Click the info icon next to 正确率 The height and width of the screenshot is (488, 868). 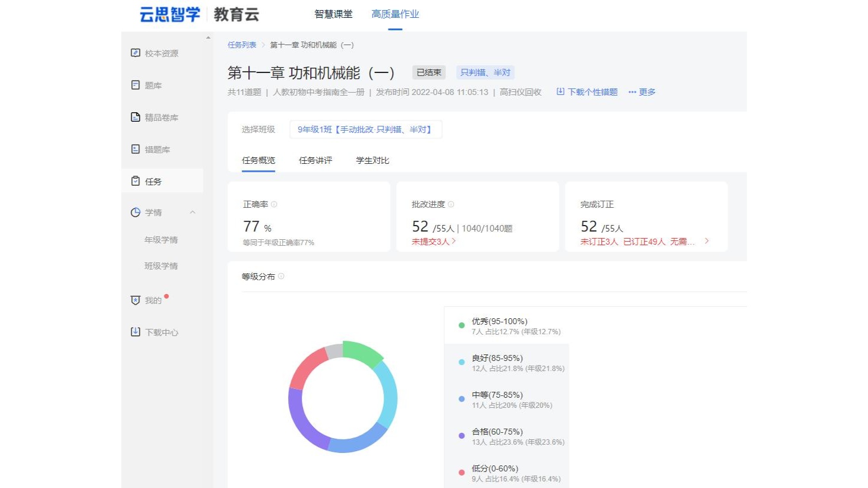pos(274,204)
